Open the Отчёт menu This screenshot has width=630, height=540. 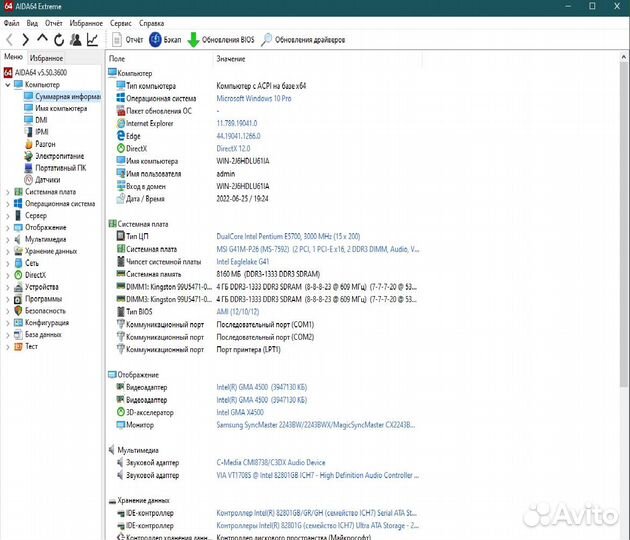tap(54, 23)
